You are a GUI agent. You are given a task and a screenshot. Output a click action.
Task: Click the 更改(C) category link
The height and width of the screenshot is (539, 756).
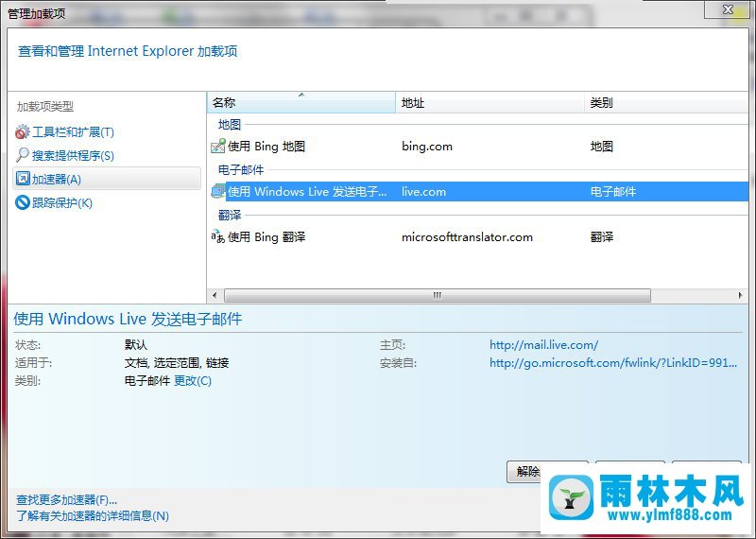(x=193, y=381)
